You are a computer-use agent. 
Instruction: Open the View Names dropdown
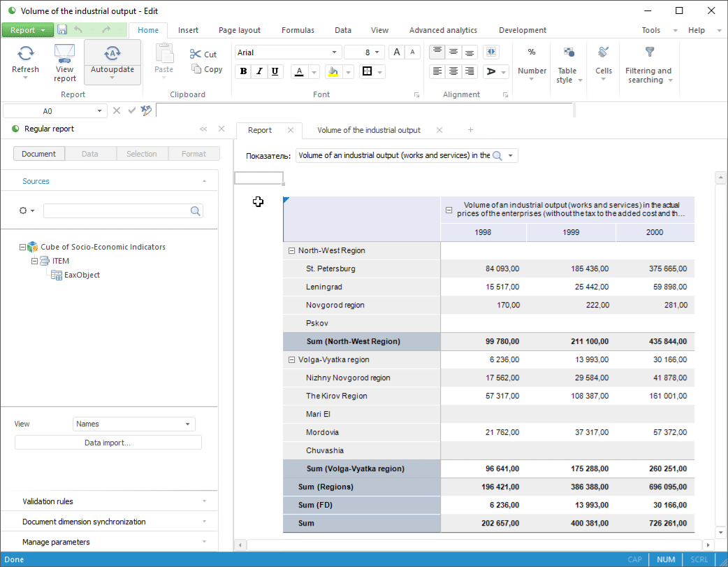(x=133, y=424)
